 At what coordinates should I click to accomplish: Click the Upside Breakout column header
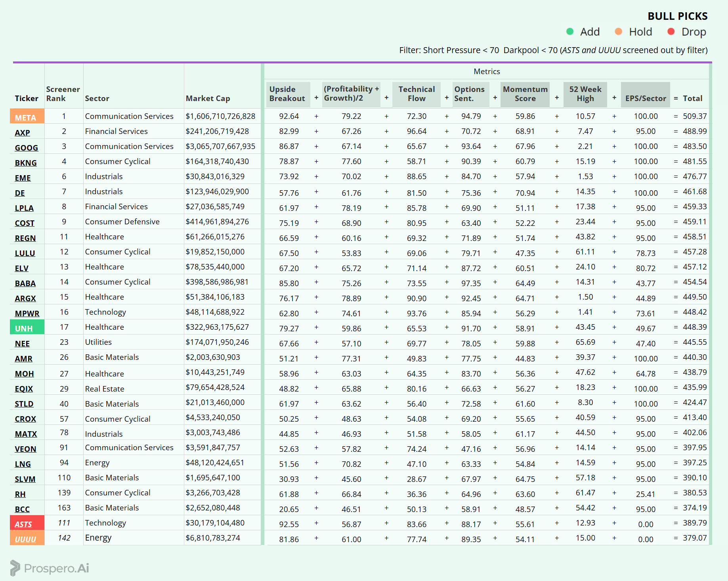pos(287,94)
